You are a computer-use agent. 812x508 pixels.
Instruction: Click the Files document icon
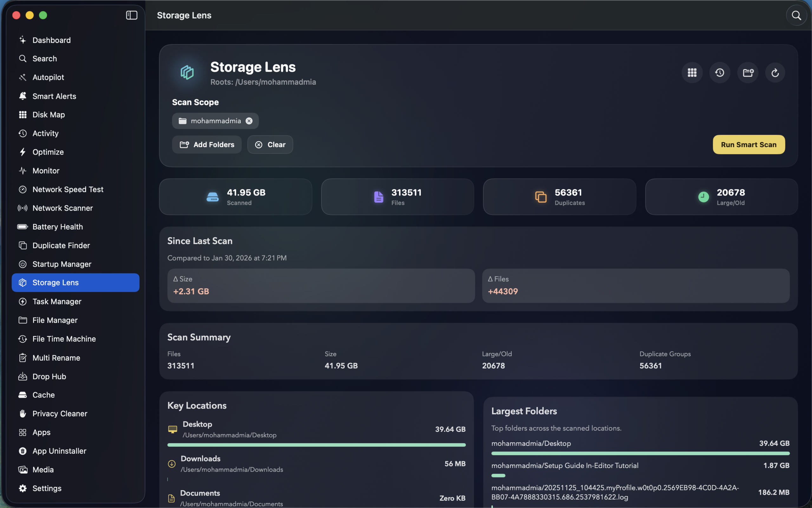coord(378,197)
